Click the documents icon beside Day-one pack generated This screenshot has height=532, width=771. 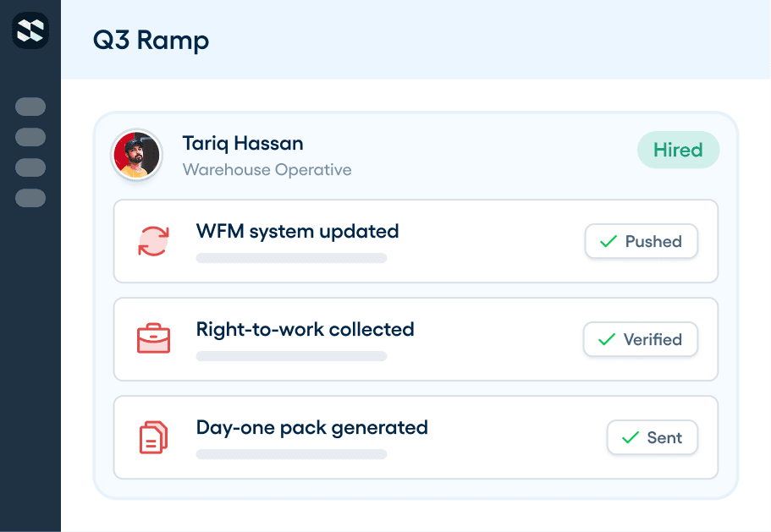[x=153, y=437]
